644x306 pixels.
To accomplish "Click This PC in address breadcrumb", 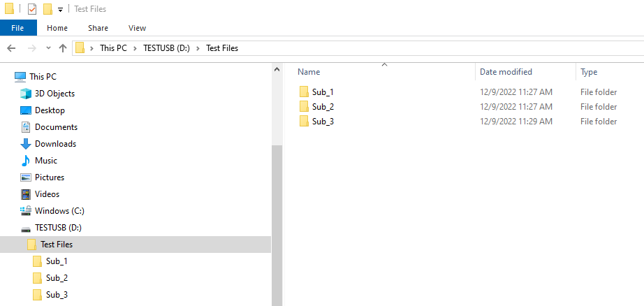I will pos(113,48).
